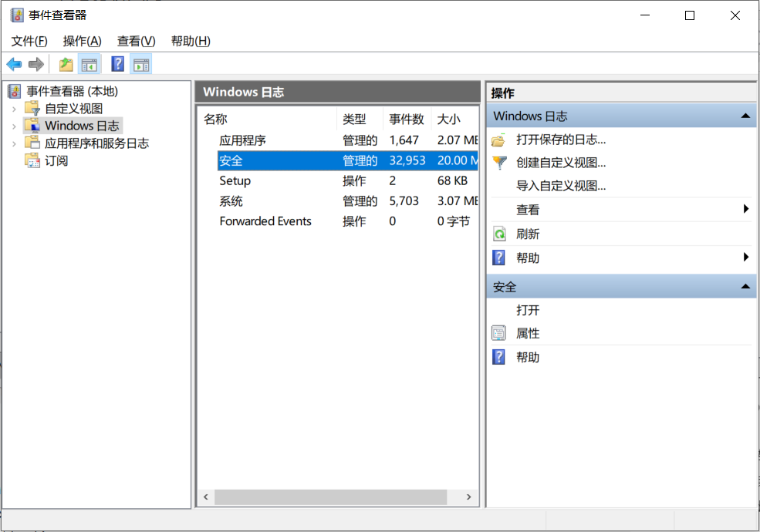Open the 帮助 submenu arrow in actions

(746, 257)
